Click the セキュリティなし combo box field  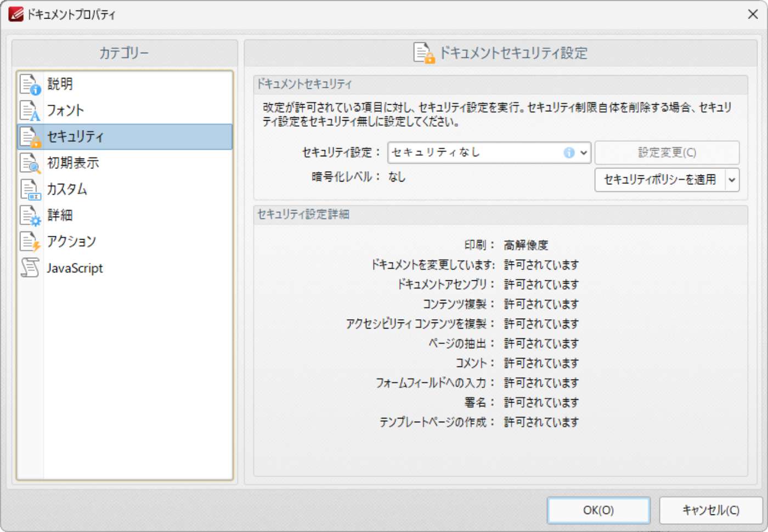point(489,152)
